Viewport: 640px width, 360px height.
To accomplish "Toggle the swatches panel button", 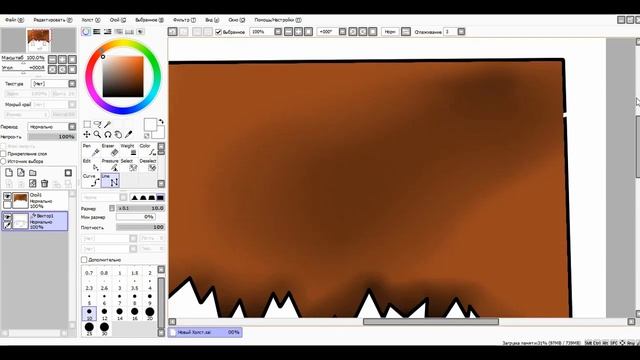I will point(129,31).
